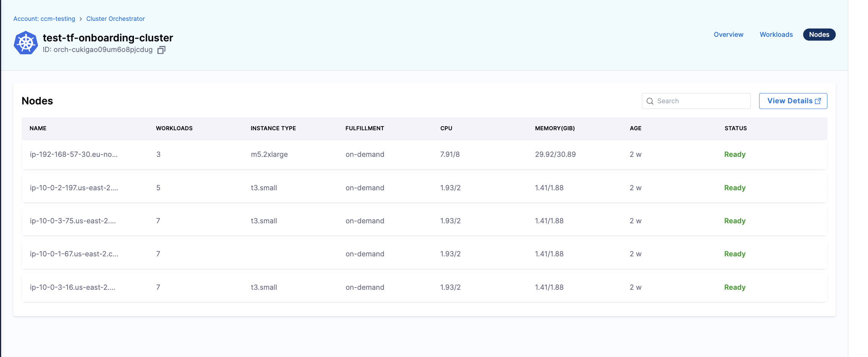Click the Kubernetes cluster logo icon
868x357 pixels.
(x=26, y=43)
